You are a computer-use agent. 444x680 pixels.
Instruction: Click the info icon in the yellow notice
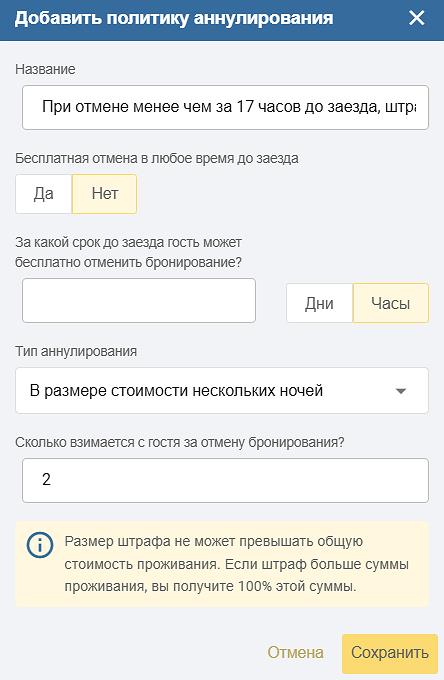40,545
